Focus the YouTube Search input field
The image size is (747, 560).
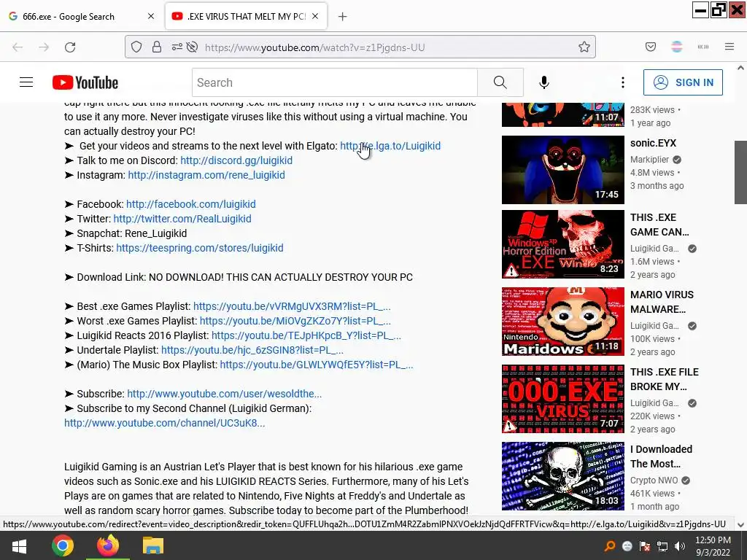click(335, 82)
